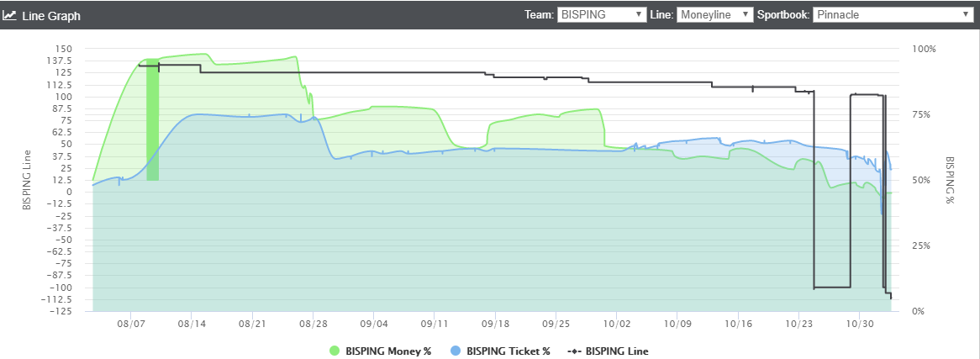
Task: Open the Team dropdown showing BISPING
Action: pos(601,14)
